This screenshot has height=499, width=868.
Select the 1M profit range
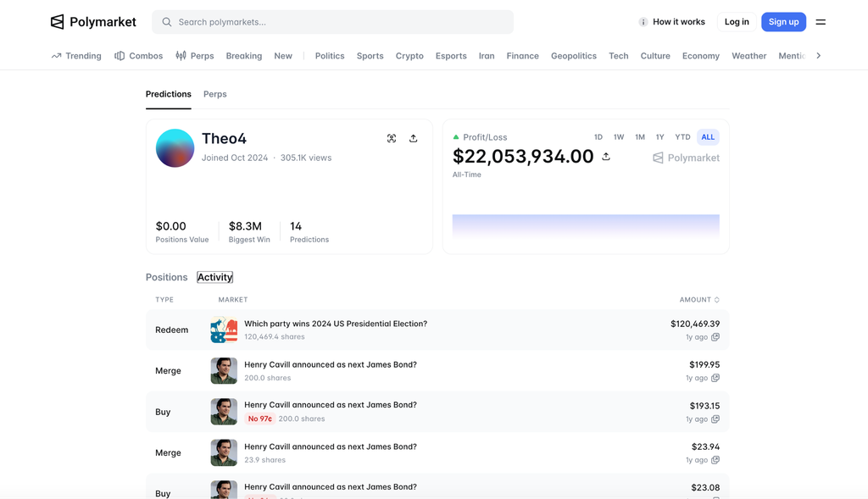tap(640, 137)
